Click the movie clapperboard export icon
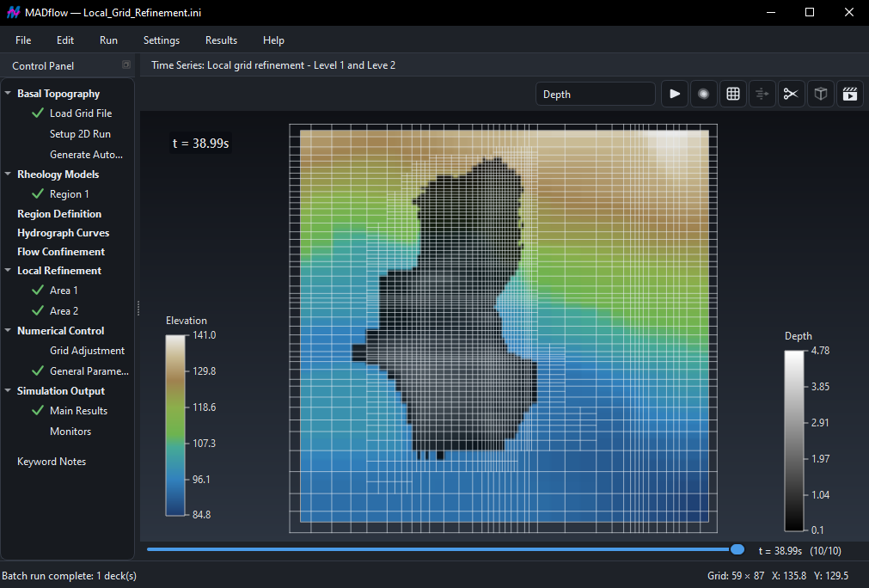 849,95
